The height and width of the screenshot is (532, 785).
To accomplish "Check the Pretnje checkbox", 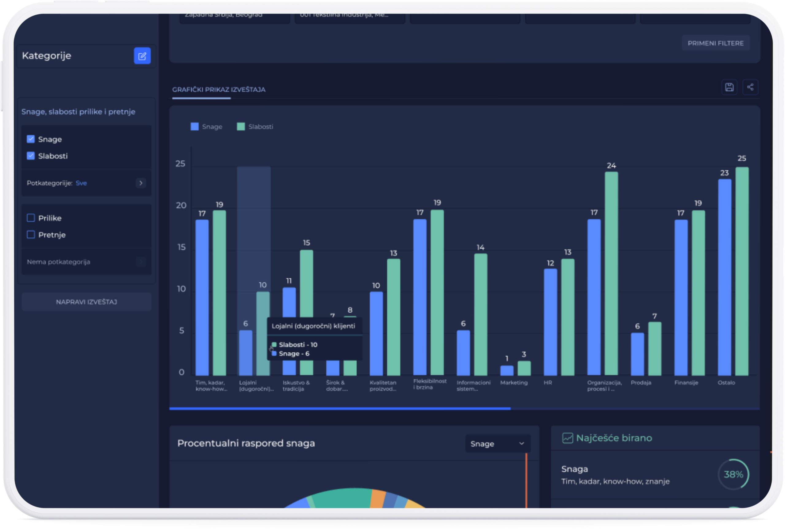I will click(x=31, y=235).
